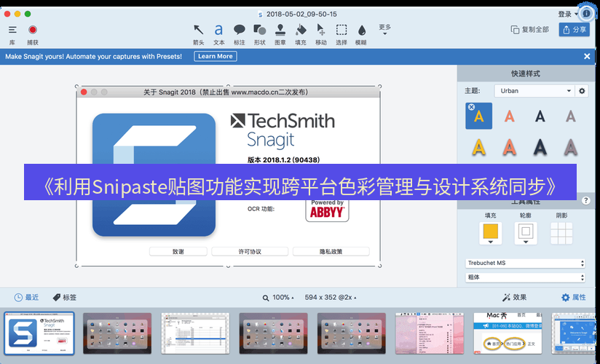
Task: Select the gray shadowed A style, second row
Action: tap(571, 147)
